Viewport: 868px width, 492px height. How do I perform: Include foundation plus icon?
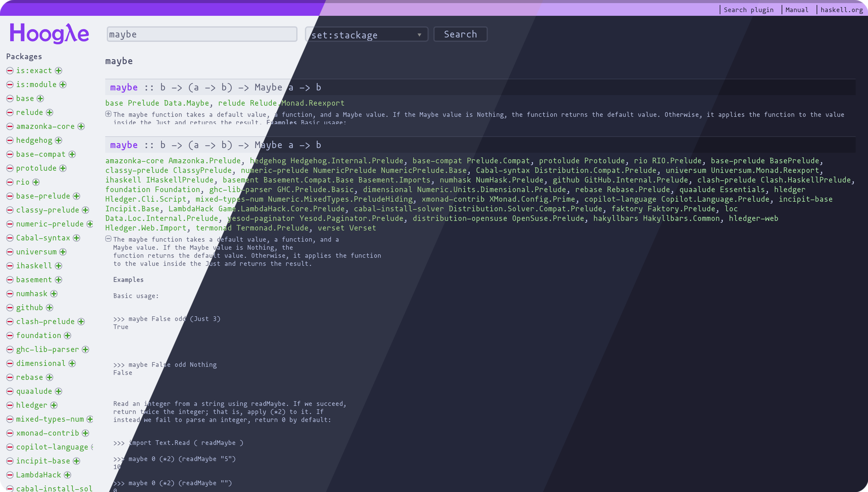tap(68, 336)
